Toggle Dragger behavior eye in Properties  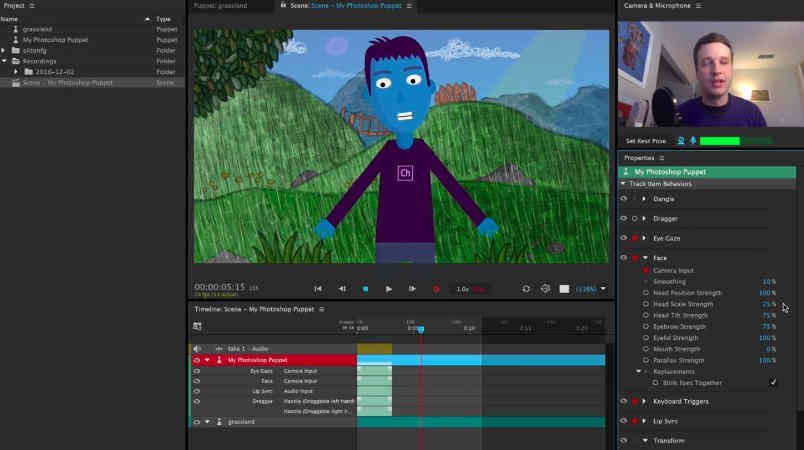click(x=624, y=218)
